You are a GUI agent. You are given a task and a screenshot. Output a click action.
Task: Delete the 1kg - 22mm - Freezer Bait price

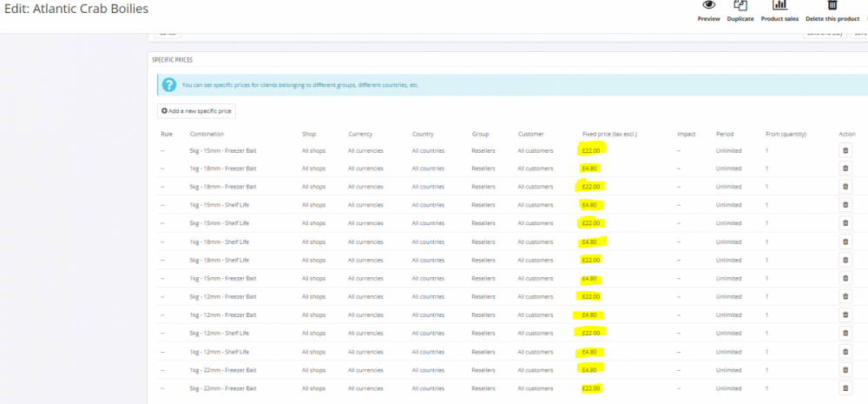[845, 370]
